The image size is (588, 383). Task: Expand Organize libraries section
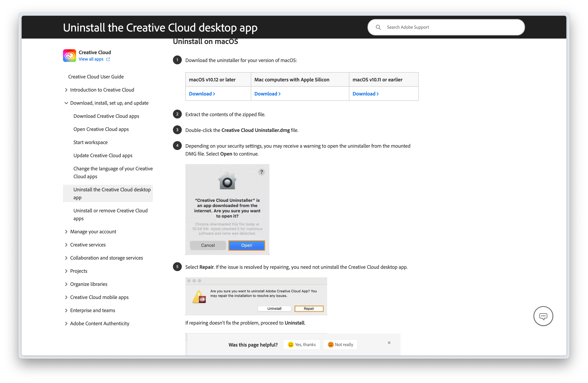66,284
